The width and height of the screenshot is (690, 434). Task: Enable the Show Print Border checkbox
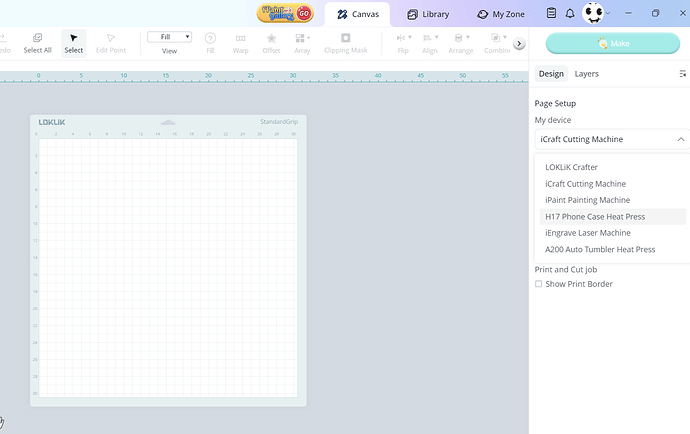[x=539, y=284]
